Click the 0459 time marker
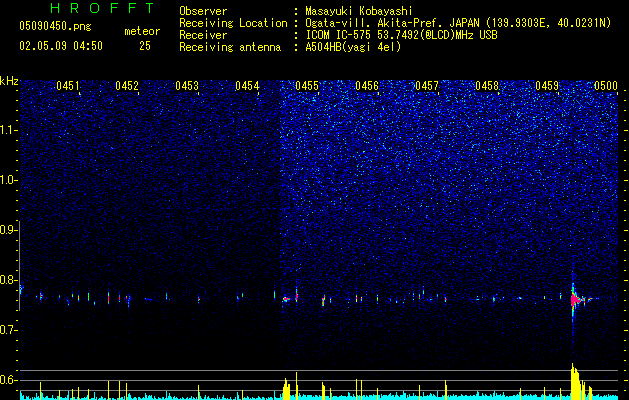The width and height of the screenshot is (629, 400). pyautogui.click(x=547, y=86)
